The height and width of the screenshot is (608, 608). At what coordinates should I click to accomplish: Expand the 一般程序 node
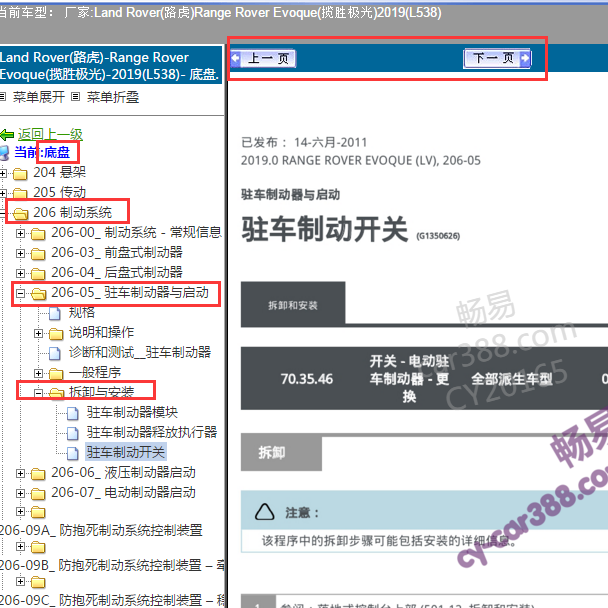click(x=38, y=373)
